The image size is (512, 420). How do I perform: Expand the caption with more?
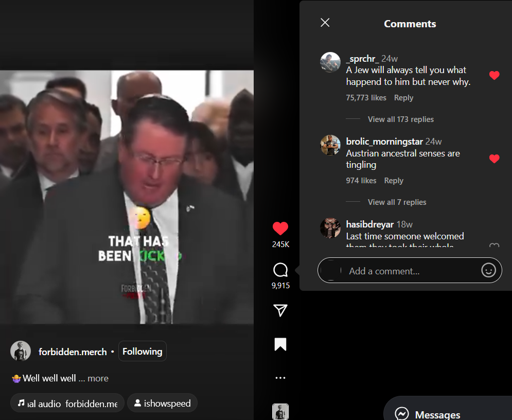pyautogui.click(x=98, y=378)
